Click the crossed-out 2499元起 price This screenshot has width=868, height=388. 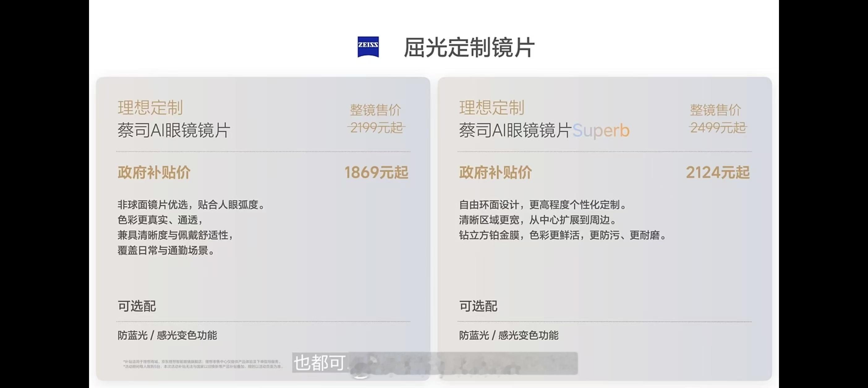[x=718, y=128]
